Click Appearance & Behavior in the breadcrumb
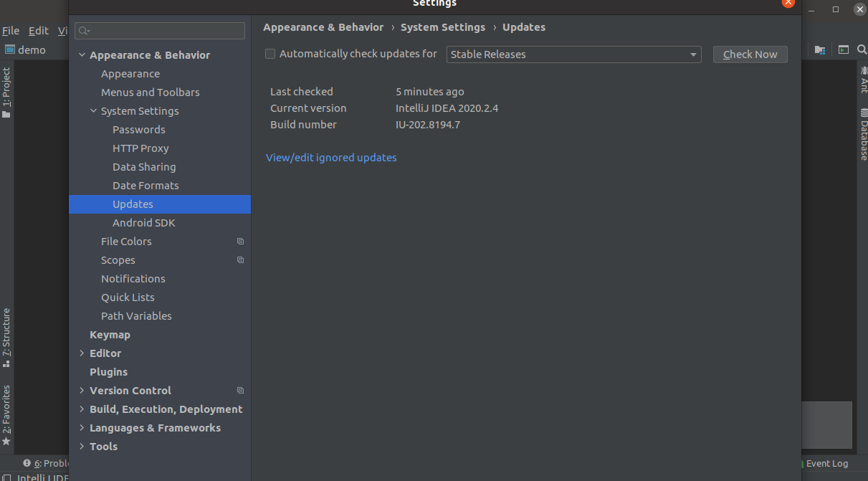 [x=323, y=27]
